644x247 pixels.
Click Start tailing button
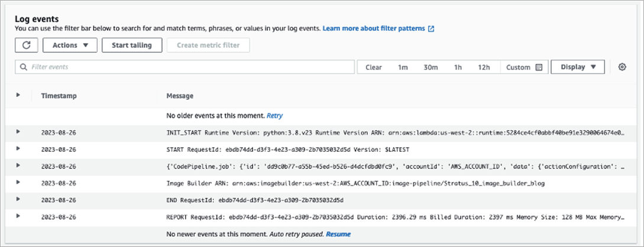click(132, 45)
